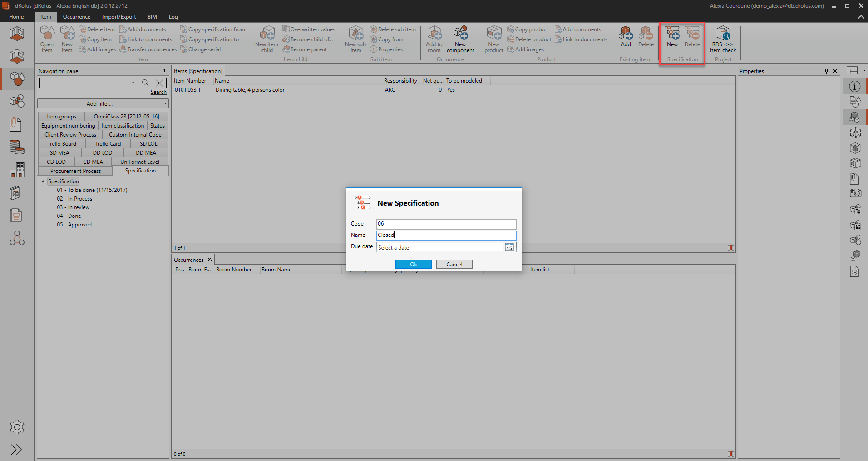Cancel the New Specification dialog

tap(454, 264)
